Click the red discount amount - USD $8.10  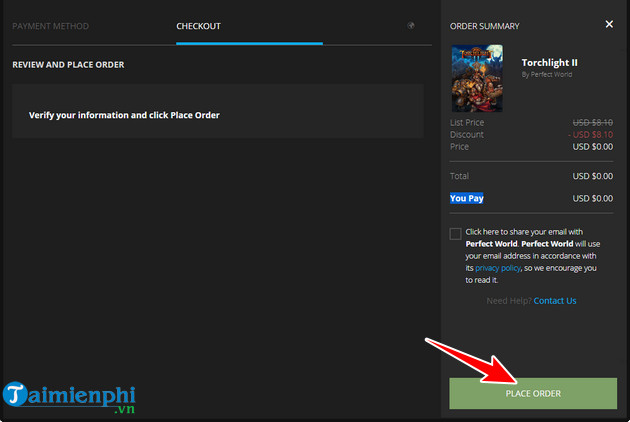coord(591,135)
